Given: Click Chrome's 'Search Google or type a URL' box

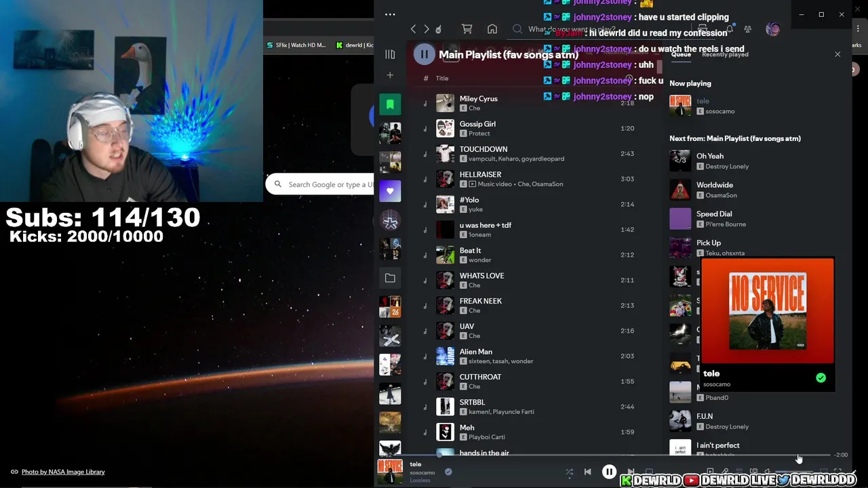Looking at the screenshot, I should click(x=320, y=184).
